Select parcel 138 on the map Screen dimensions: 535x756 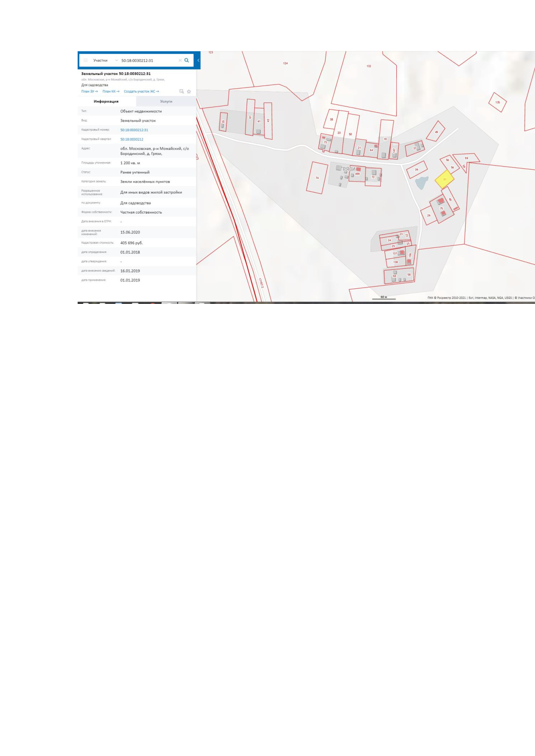(396, 262)
